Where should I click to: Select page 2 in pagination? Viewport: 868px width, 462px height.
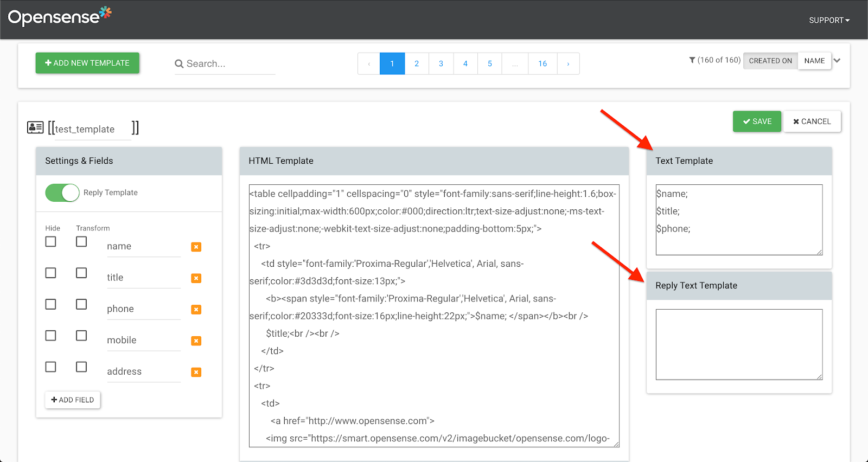tap(417, 63)
